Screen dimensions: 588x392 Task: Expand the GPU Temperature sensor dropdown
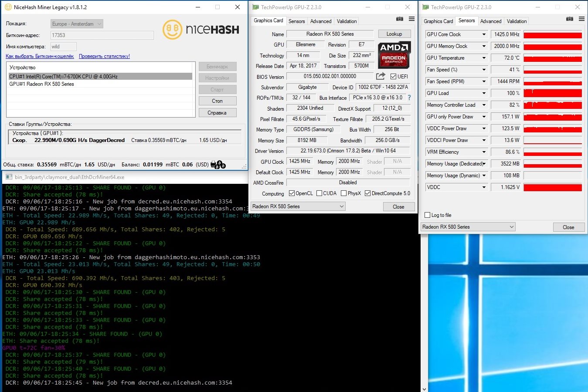(484, 58)
